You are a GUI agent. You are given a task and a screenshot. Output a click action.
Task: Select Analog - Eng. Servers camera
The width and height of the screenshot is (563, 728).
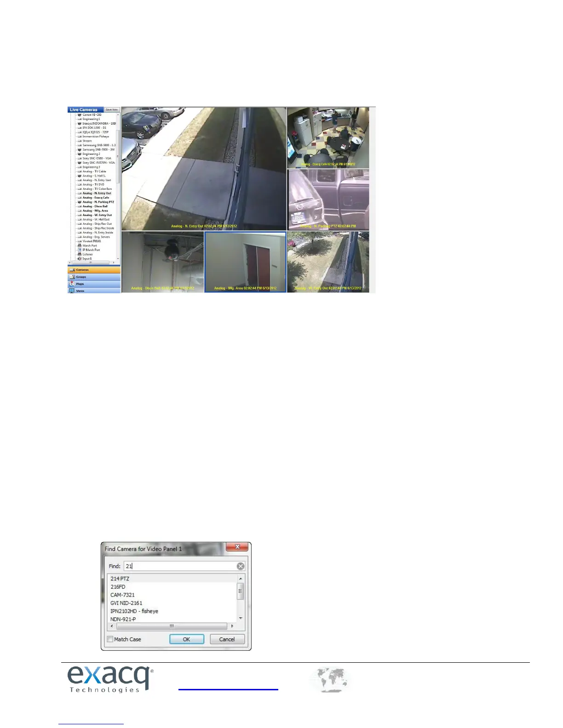pyautogui.click(x=96, y=237)
